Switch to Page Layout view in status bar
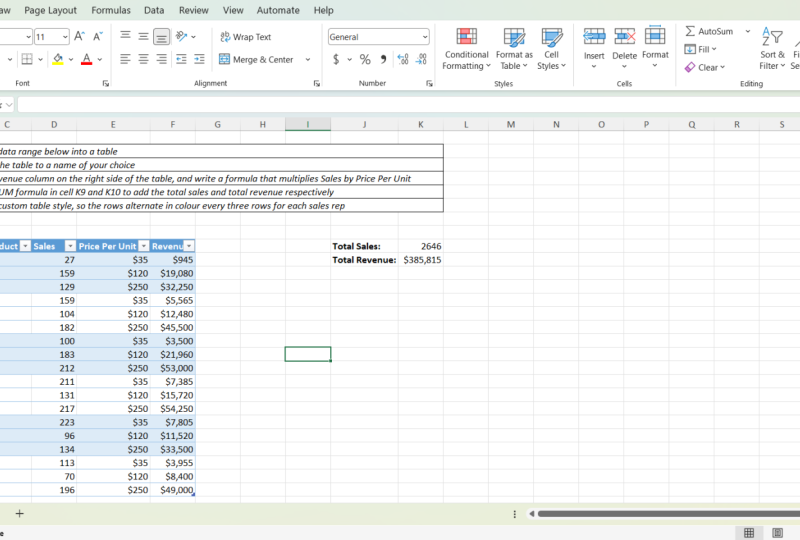Viewport: 800px width, 540px height. click(x=777, y=533)
